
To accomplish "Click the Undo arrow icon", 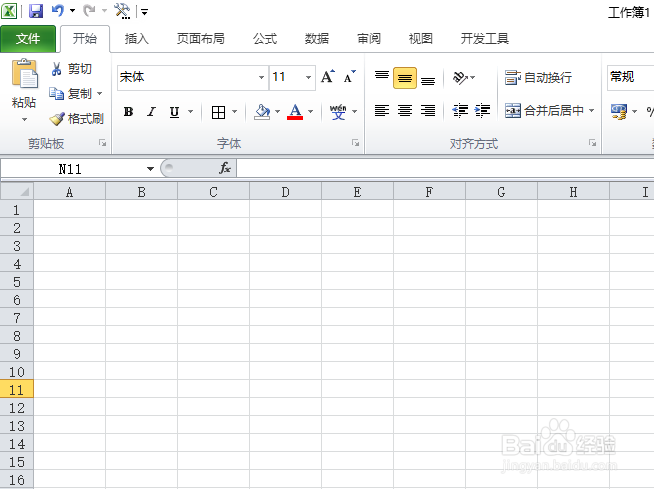I will [x=58, y=11].
